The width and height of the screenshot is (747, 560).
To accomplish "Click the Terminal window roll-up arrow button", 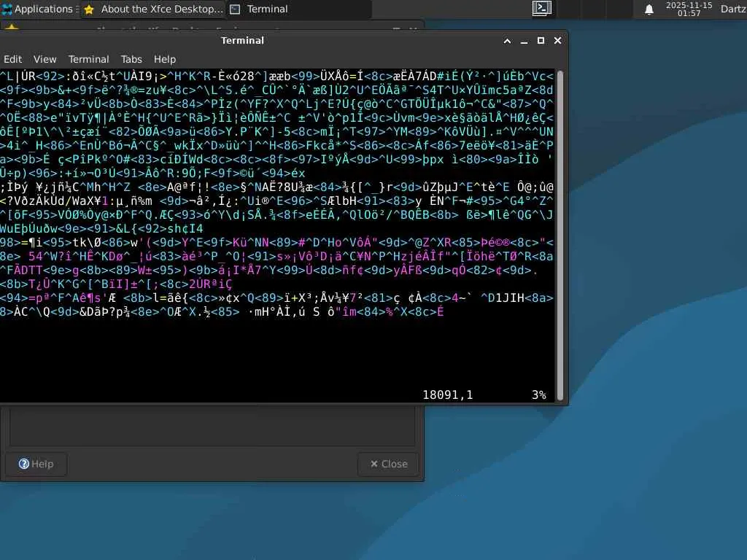I will point(508,41).
